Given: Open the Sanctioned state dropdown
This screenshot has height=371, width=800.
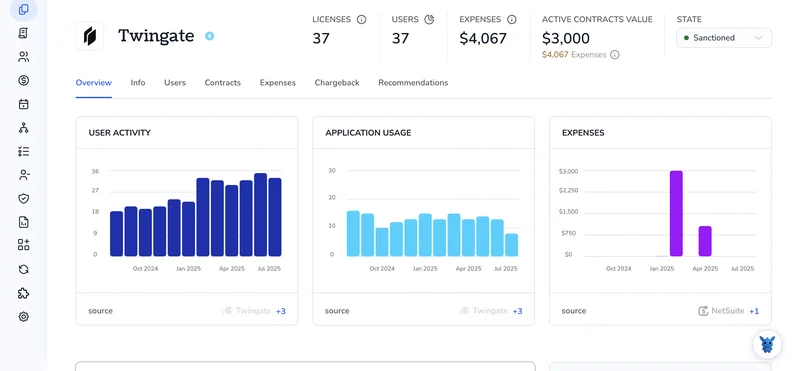Looking at the screenshot, I should (x=723, y=38).
